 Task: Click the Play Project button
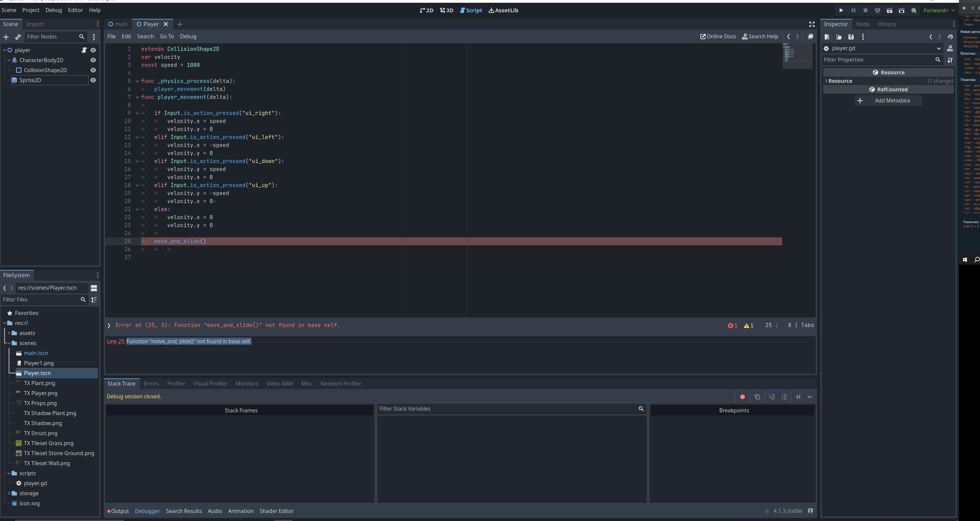[841, 10]
